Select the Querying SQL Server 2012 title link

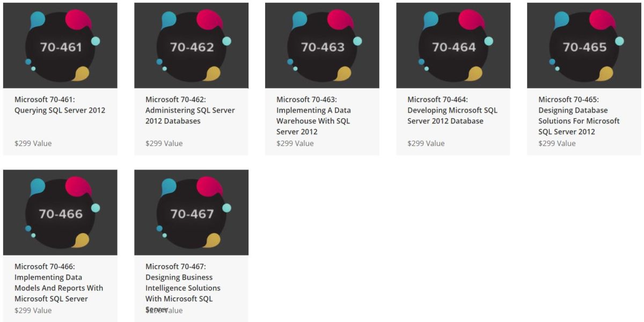coord(59,105)
